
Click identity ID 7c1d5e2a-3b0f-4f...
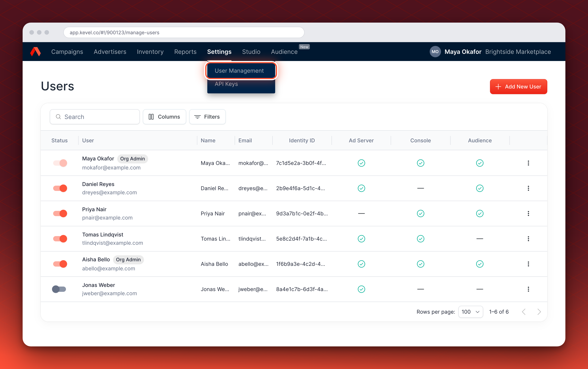point(301,163)
